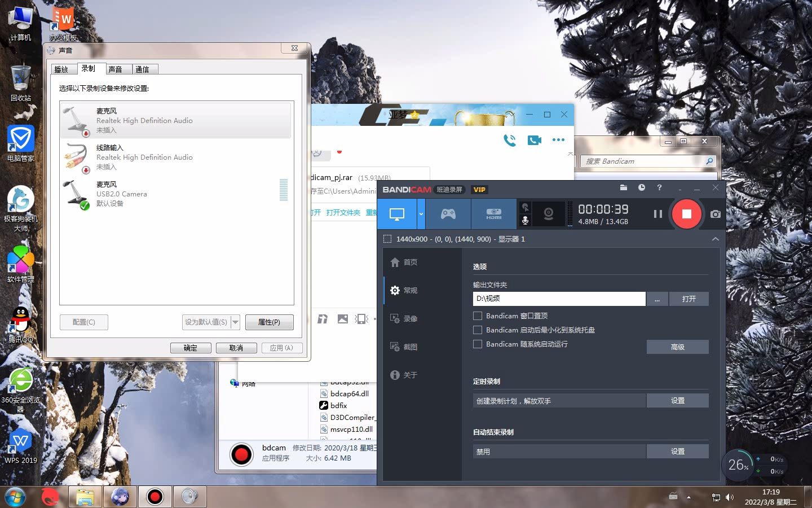
Task: Click volume speaker icon in system tray
Action: coord(730,497)
